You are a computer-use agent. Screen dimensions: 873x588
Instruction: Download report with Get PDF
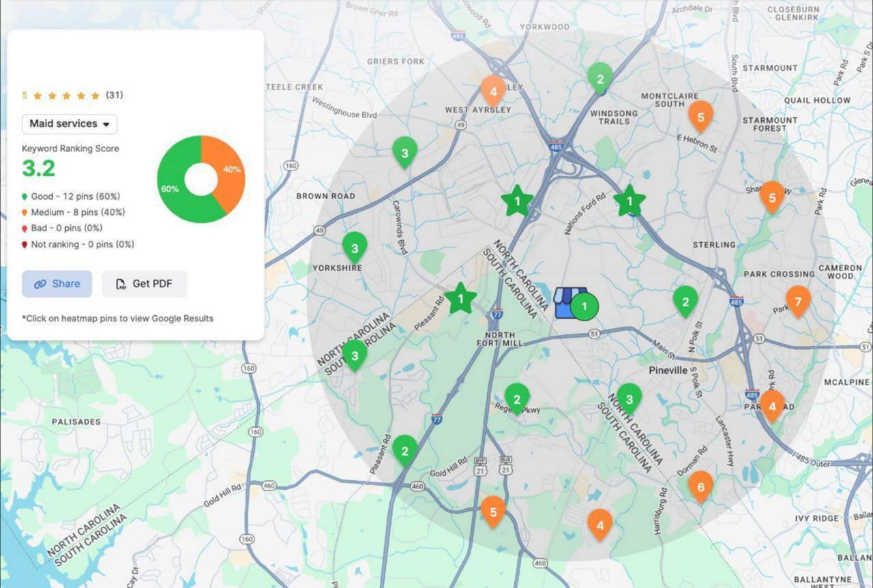click(x=145, y=284)
